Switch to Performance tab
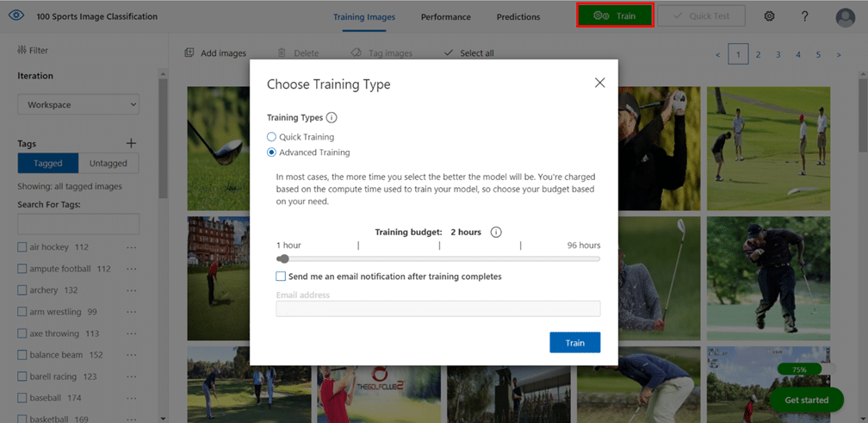 tap(446, 16)
